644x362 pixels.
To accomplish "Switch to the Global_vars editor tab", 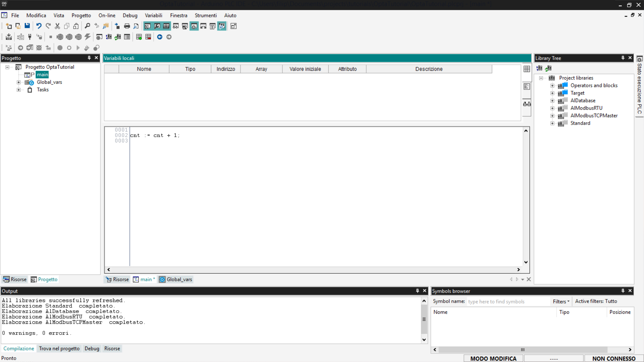I will [176, 279].
